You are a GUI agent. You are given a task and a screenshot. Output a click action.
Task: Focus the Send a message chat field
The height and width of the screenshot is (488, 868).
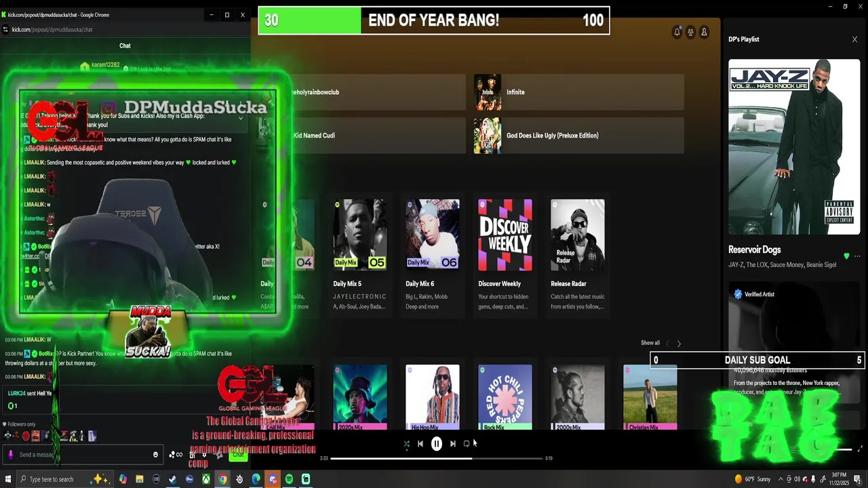coord(83,455)
